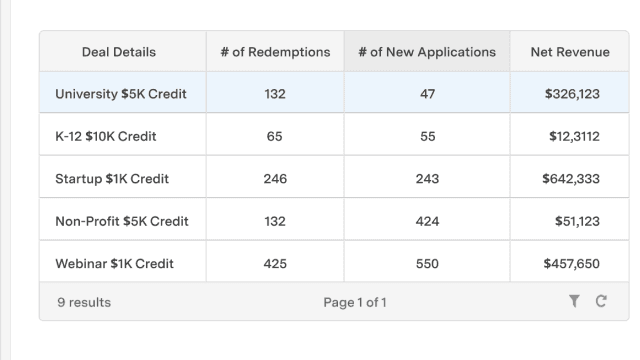This screenshot has width=640, height=360.
Task: Sort by # of New Applications header
Action: (x=427, y=52)
